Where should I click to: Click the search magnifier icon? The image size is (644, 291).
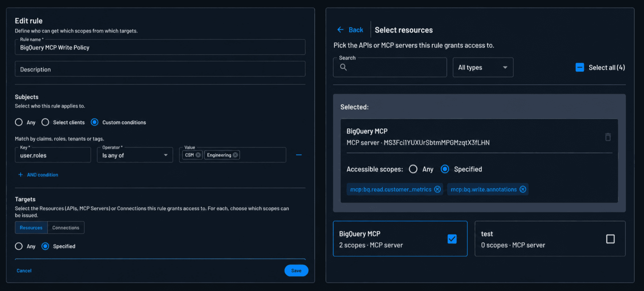click(343, 67)
